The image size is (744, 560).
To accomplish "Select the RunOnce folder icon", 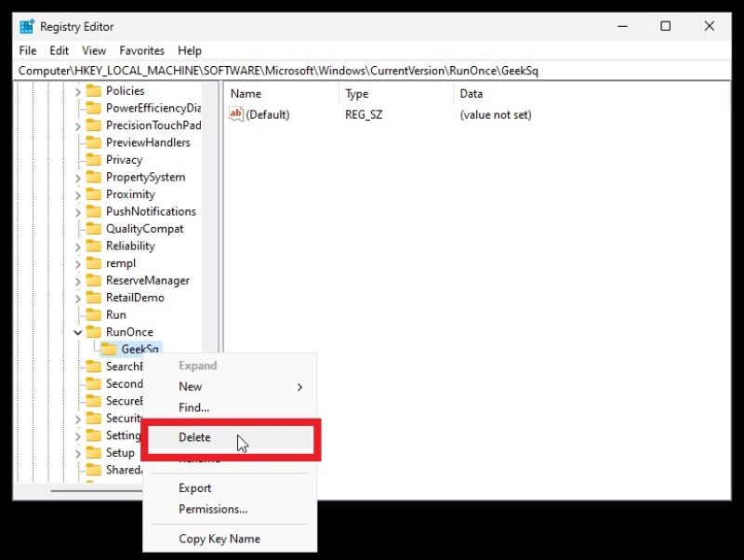I will [x=94, y=332].
